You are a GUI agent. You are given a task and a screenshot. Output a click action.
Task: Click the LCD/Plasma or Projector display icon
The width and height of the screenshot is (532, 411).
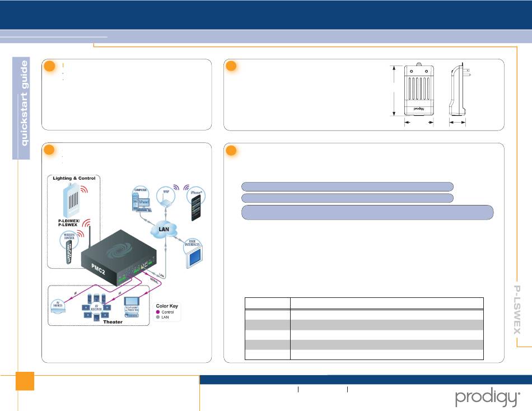pyautogui.click(x=131, y=307)
